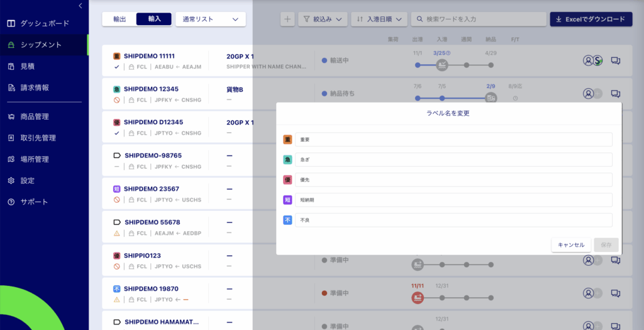Click the plus add button in toolbar
Viewport: 644px width, 330px height.
coord(287,20)
